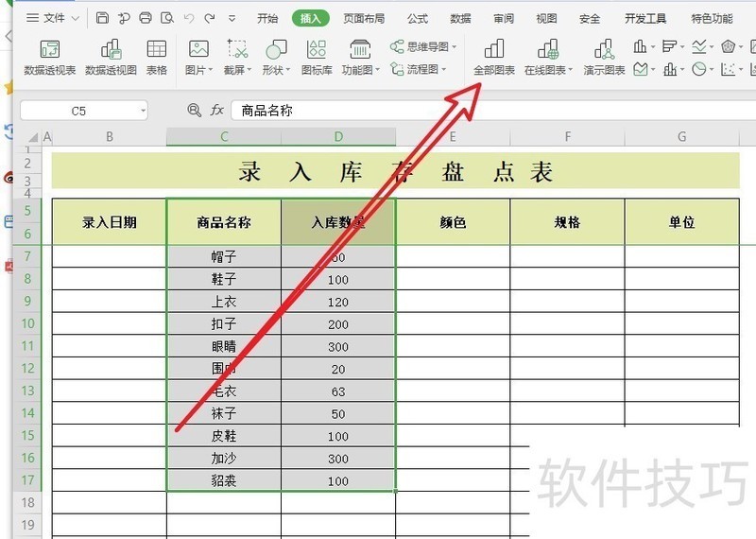Insert a table with 表格 icon
Screen dimensions: 756x539
(x=156, y=57)
